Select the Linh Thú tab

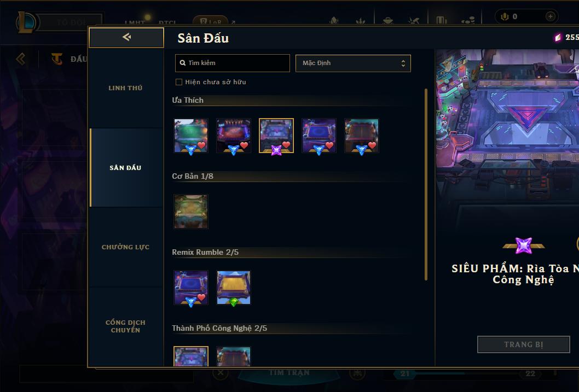pyautogui.click(x=125, y=88)
